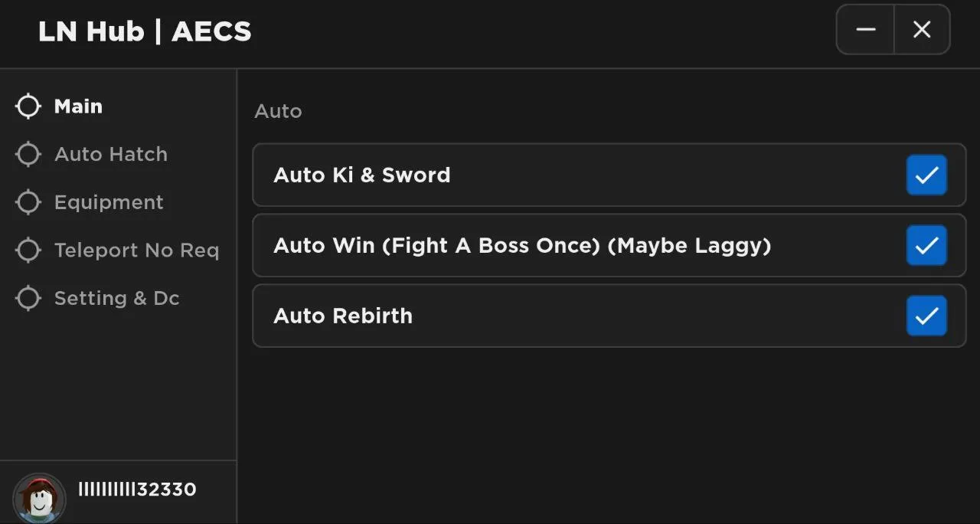This screenshot has width=980, height=524.
Task: Click the crosshair icon beside Setting & Dc
Action: point(28,298)
